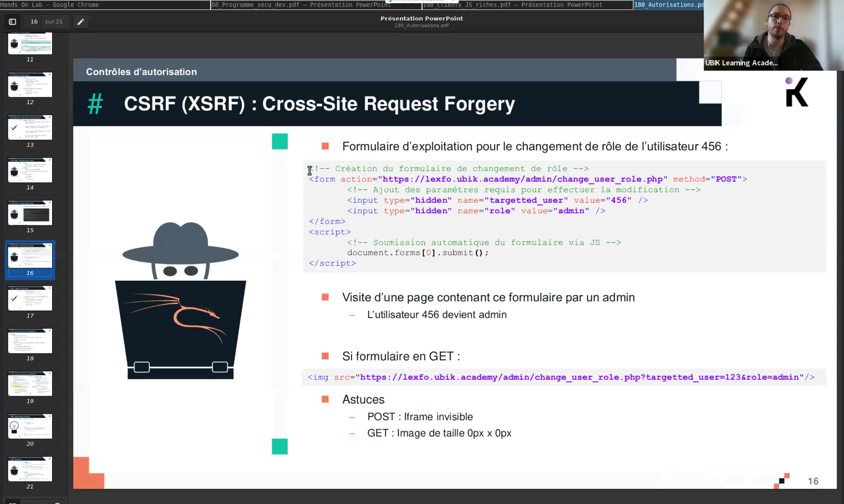Jump to page 21 thumbnail
The height and width of the screenshot is (504, 844).
click(30, 469)
